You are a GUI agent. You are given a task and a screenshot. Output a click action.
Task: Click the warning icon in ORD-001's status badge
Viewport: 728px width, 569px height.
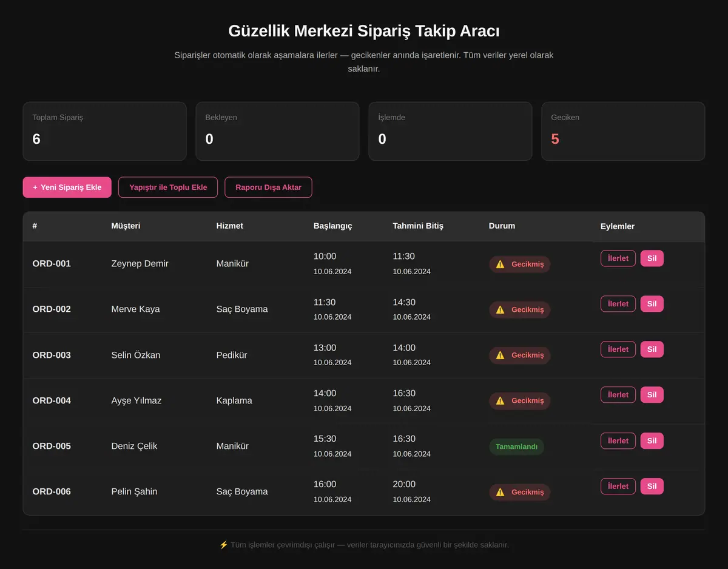click(500, 264)
